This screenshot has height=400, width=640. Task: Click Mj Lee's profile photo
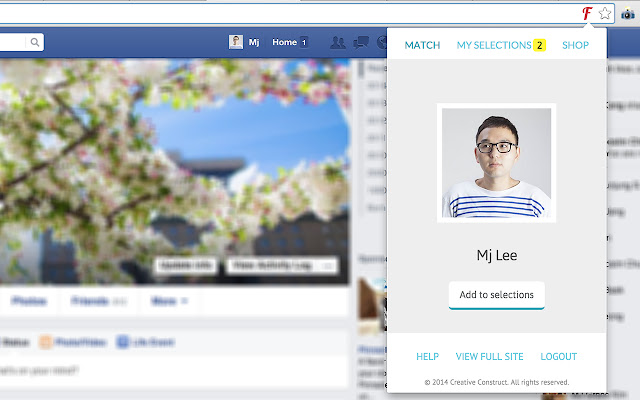pos(496,163)
